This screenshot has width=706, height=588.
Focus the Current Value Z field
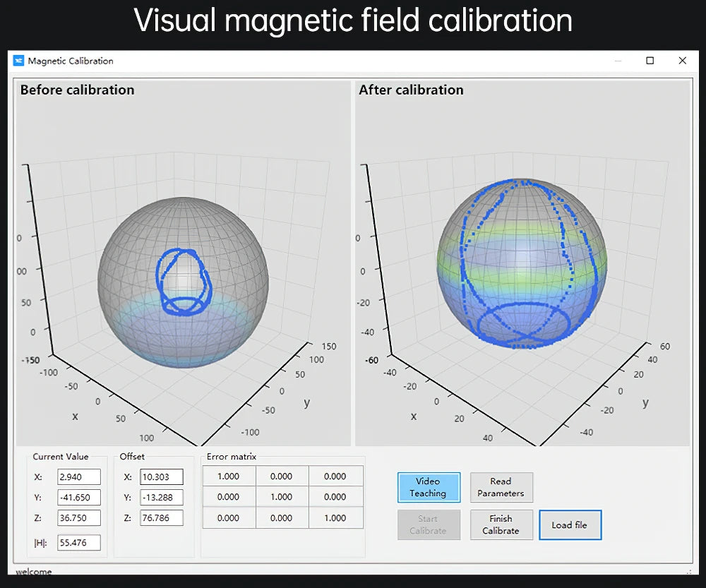point(79,517)
